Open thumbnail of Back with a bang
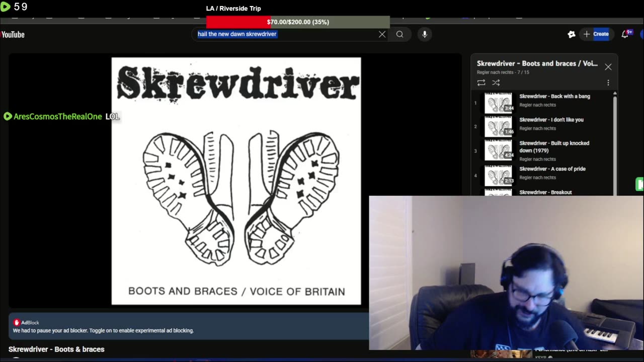 (x=499, y=103)
